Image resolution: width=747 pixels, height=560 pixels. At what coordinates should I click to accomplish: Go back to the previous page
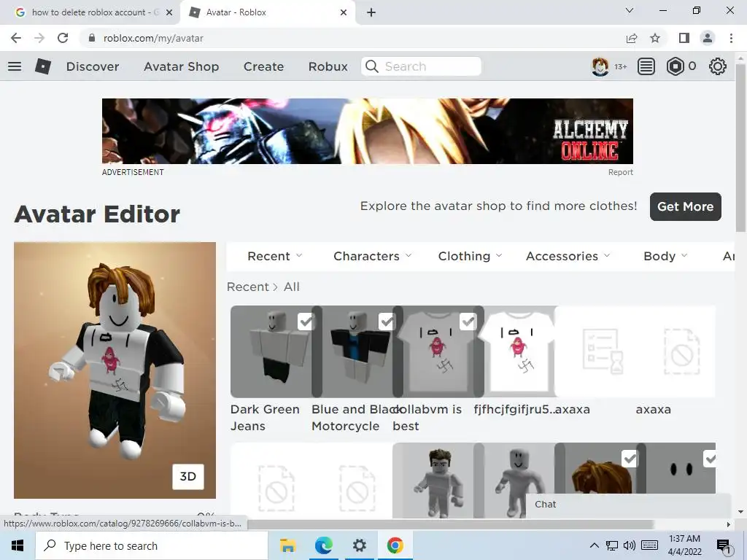pos(16,38)
